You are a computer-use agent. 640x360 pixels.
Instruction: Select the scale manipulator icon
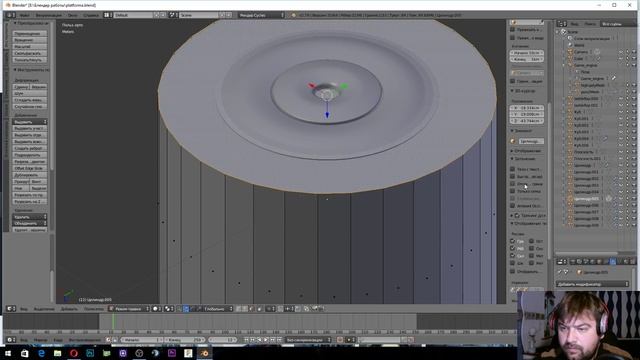click(199, 309)
